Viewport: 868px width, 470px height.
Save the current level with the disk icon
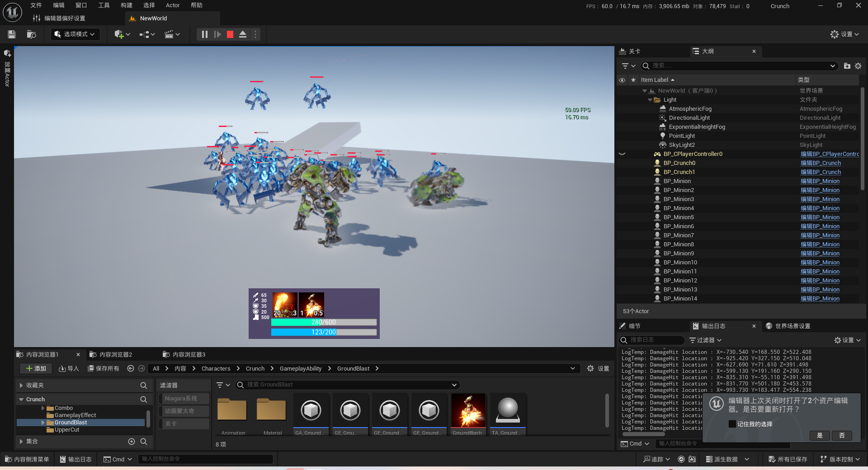coord(12,34)
